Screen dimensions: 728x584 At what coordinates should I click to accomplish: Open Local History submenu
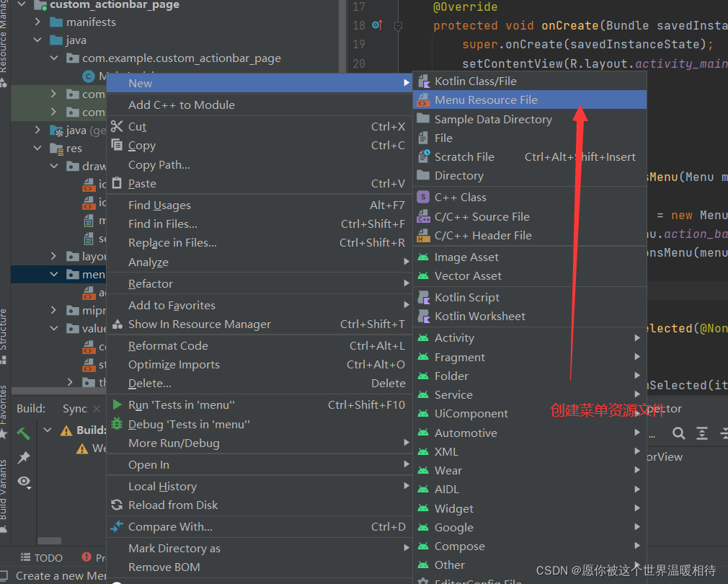pos(259,486)
